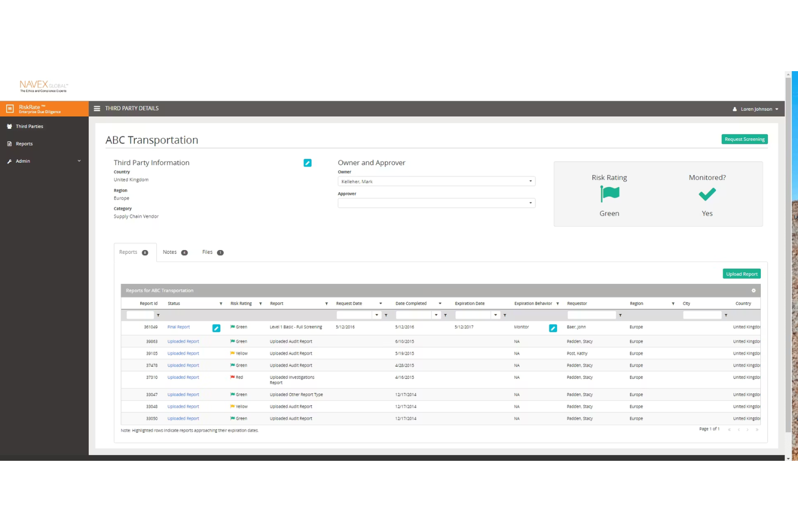The image size is (798, 532).
Task: Click the edit pencil on the Final Report row
Action: click(x=216, y=327)
